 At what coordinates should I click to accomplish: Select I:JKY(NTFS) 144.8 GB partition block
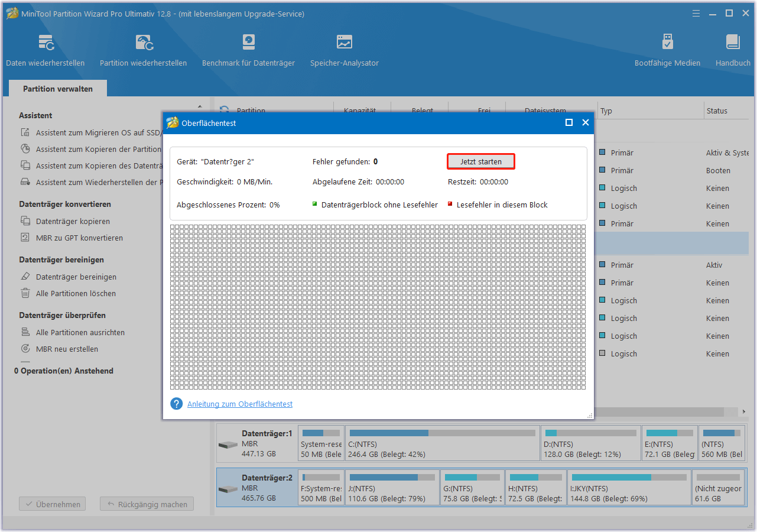coord(629,488)
